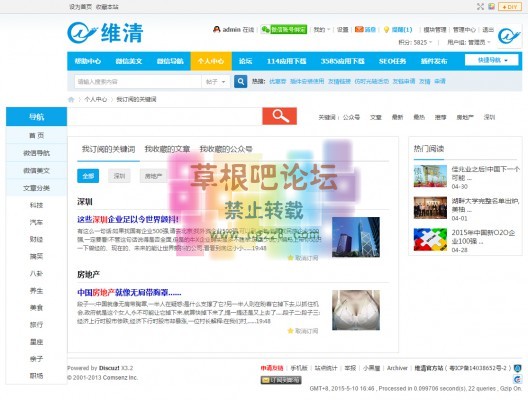Open 微信导航 in the left sidebar
The height and width of the screenshot is (400, 528).
[36, 153]
